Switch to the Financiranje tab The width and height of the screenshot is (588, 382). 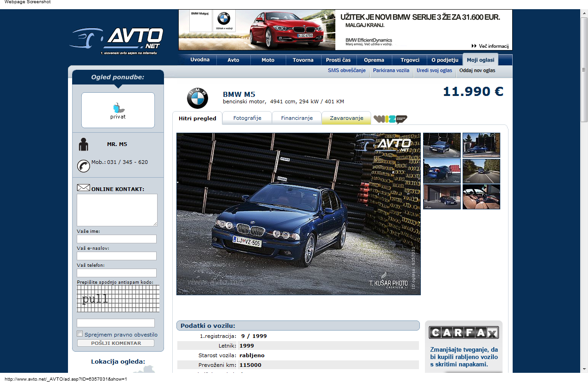point(297,118)
